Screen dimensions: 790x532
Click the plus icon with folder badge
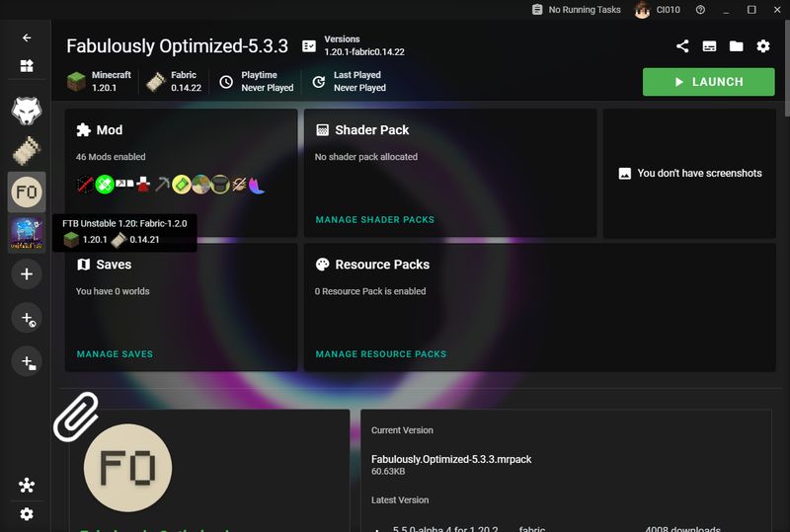pos(27,361)
